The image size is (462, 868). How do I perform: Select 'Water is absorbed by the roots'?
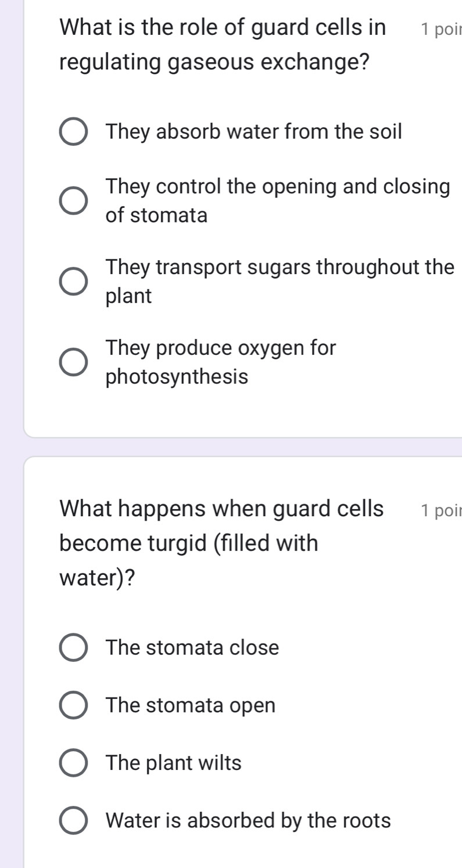coord(73,820)
